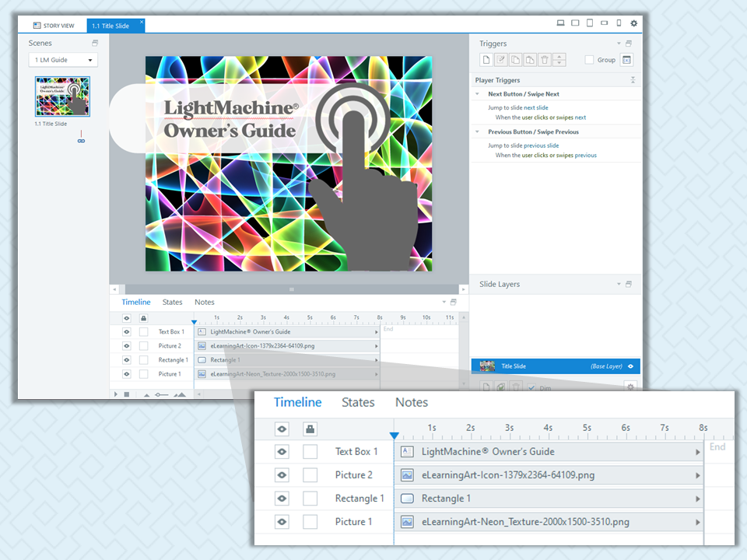Open the States tab in the main window
This screenshot has width=747, height=560.
173,302
